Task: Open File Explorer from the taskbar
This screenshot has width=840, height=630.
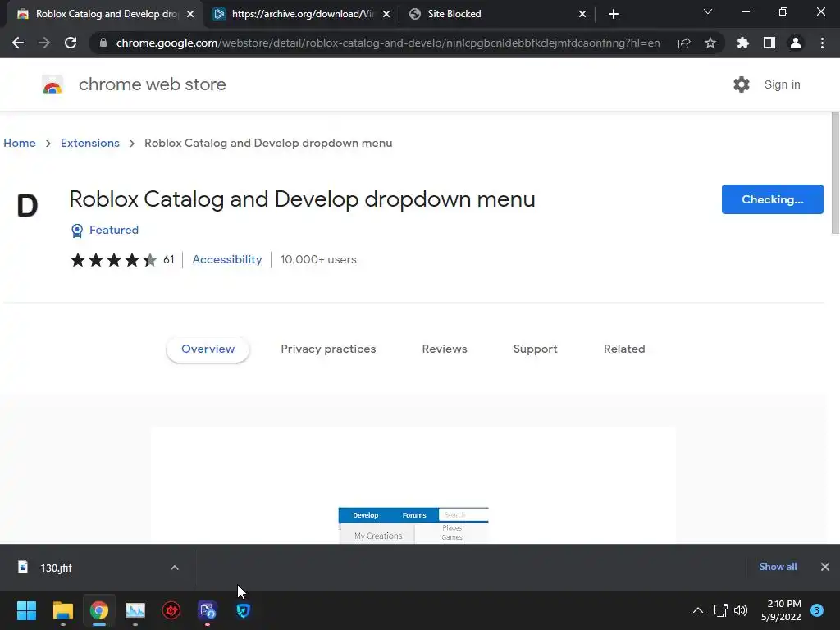Action: click(x=62, y=610)
